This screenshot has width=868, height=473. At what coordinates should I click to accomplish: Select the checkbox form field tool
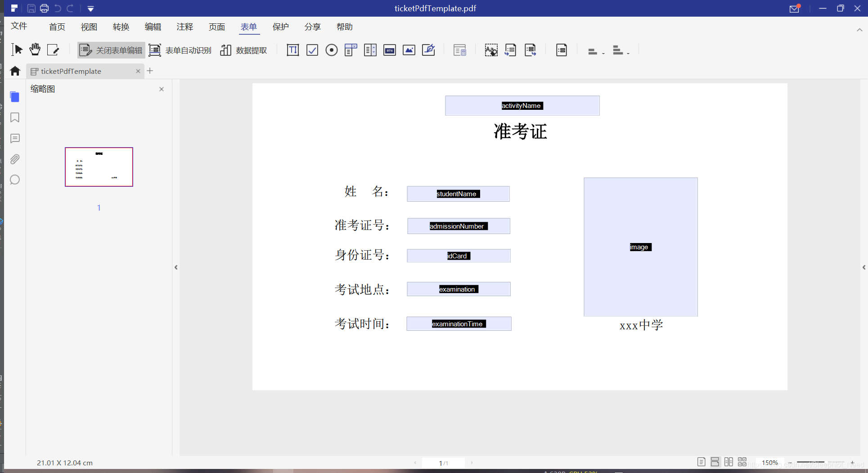312,50
